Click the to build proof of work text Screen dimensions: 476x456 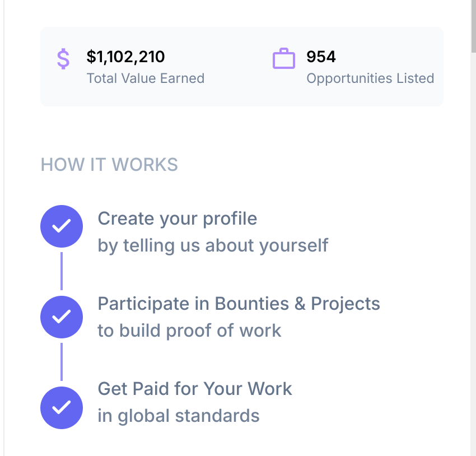click(x=189, y=331)
